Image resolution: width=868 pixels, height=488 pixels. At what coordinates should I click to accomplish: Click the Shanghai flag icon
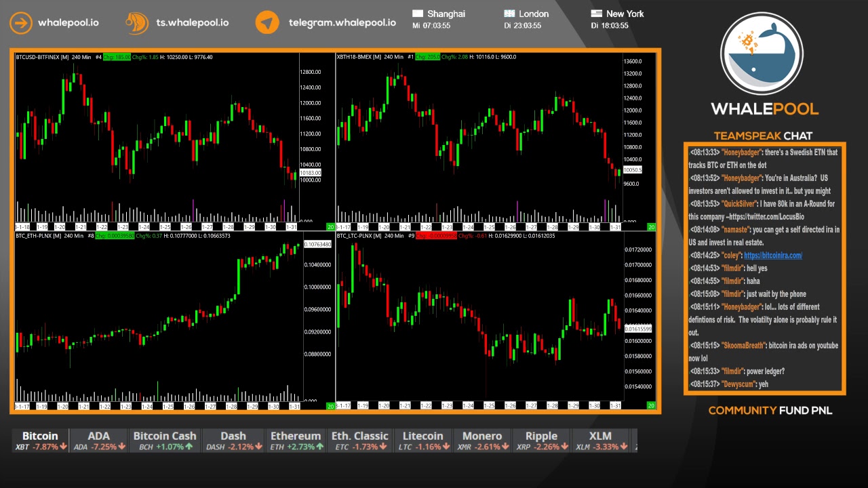[418, 14]
